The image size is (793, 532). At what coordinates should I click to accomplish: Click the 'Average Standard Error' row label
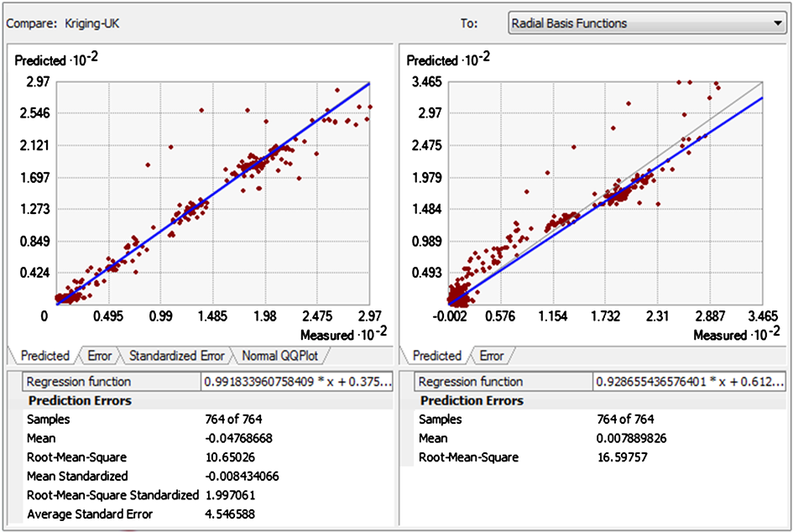coord(90,514)
